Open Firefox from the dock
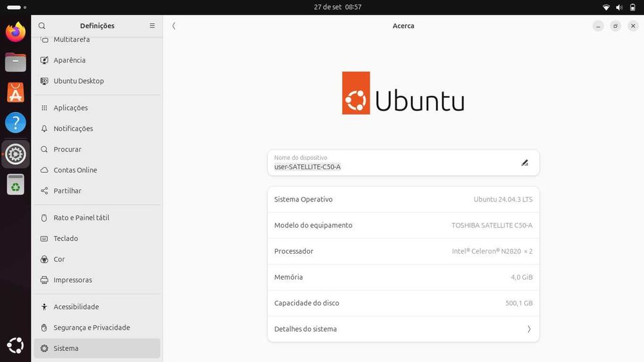 tap(15, 32)
